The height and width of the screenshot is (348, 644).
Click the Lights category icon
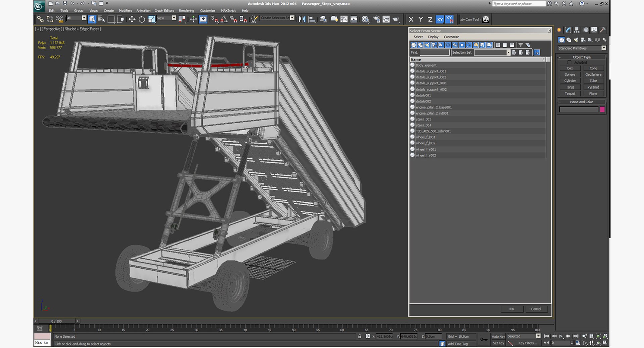(x=576, y=40)
